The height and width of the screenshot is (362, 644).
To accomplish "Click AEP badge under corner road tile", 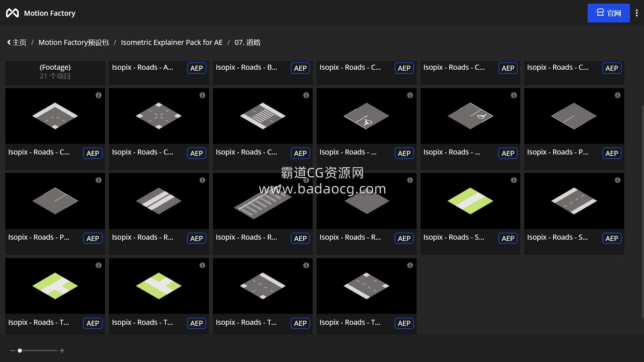I will point(93,154).
